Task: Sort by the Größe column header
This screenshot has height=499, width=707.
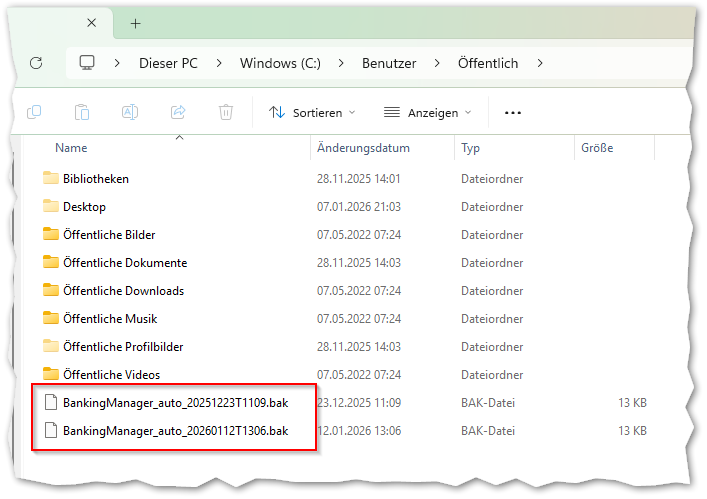Action: 597,148
